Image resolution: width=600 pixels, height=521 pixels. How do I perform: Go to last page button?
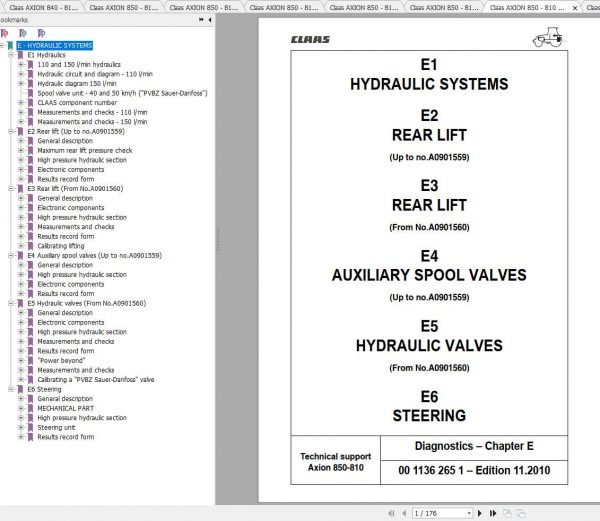coord(493,513)
